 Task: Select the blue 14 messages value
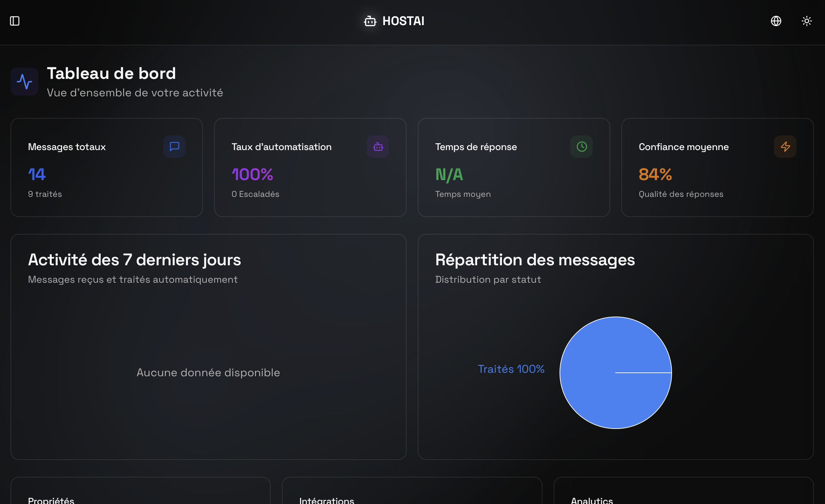point(37,174)
